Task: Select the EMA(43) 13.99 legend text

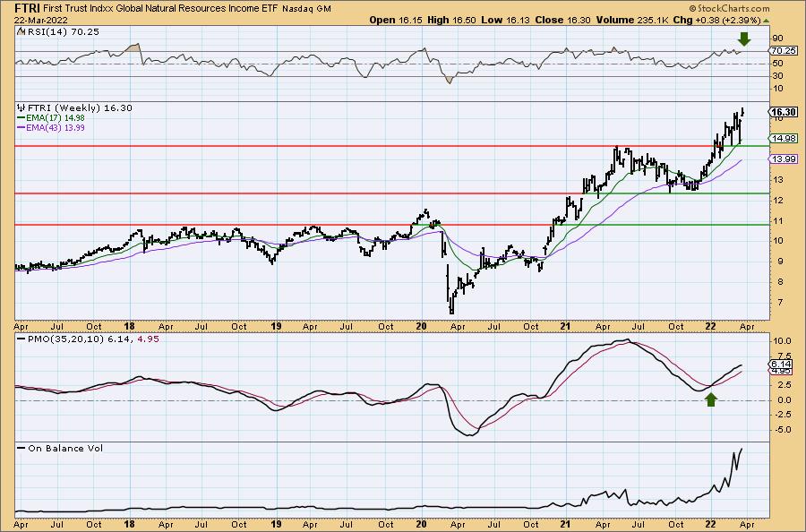Action: tap(55, 127)
